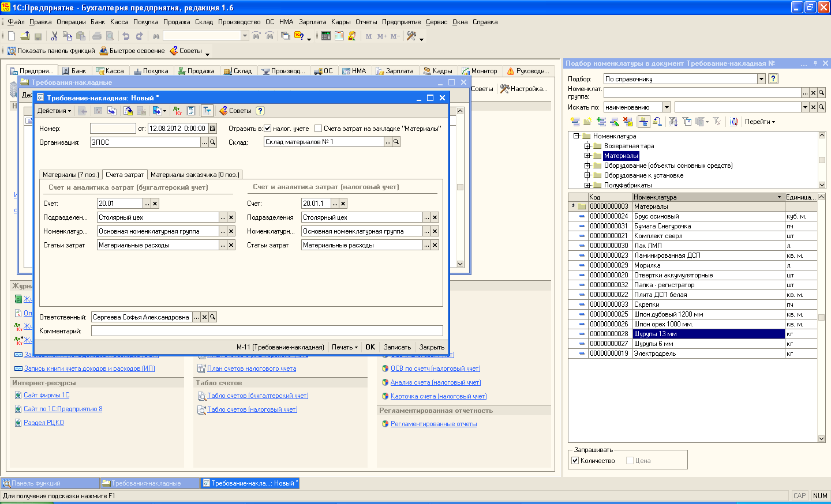Open Монитор tab on function panel
This screenshot has height=504, width=831.
tap(479, 71)
